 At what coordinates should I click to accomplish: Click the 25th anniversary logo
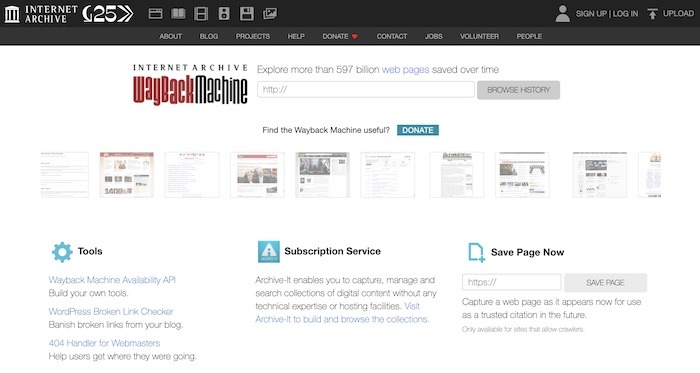click(x=108, y=14)
